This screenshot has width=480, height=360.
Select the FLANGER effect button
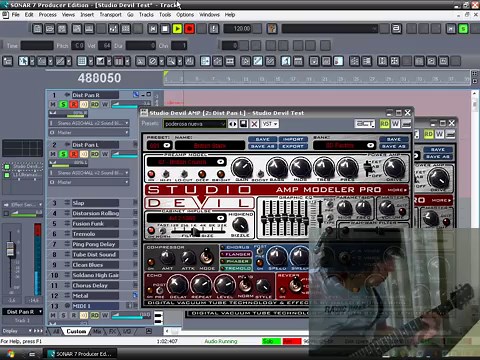(x=237, y=254)
